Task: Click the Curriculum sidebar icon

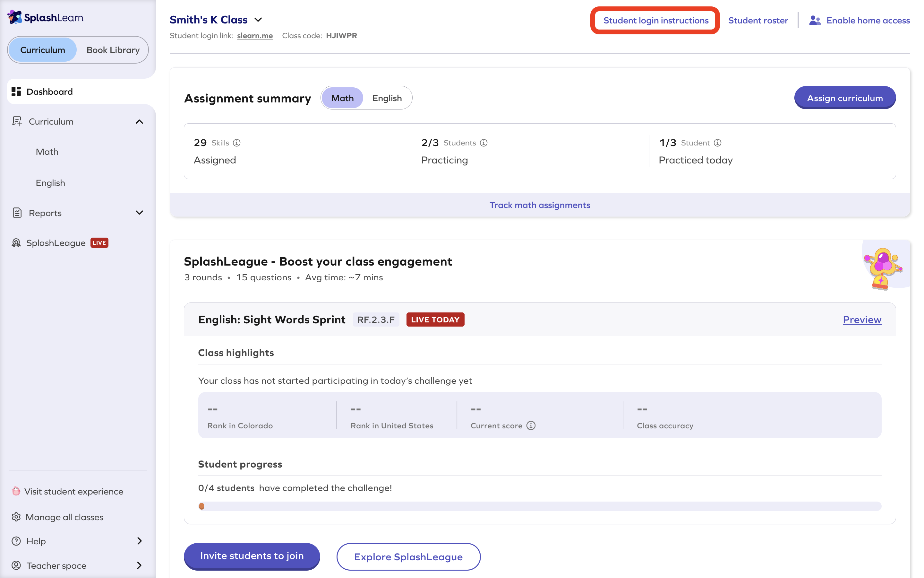Action: coord(17,122)
